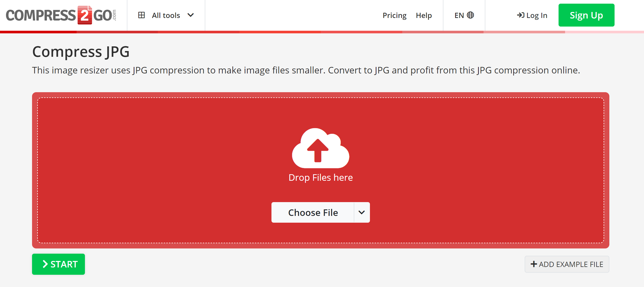This screenshot has width=644, height=287.
Task: Expand the All tools chevron
Action: pos(191,15)
